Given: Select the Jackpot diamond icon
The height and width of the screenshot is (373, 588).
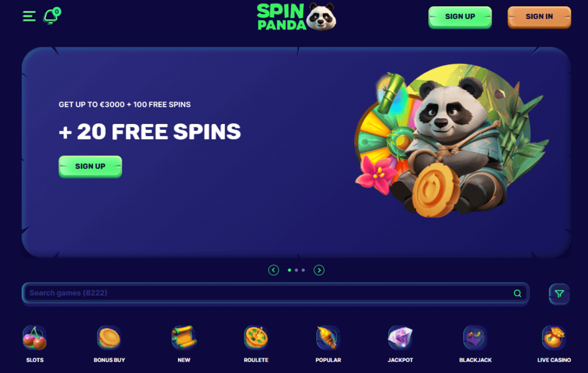Looking at the screenshot, I should point(400,338).
